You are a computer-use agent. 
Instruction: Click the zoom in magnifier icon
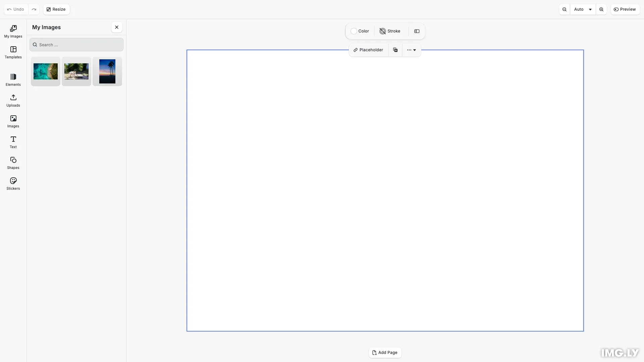pos(601,9)
